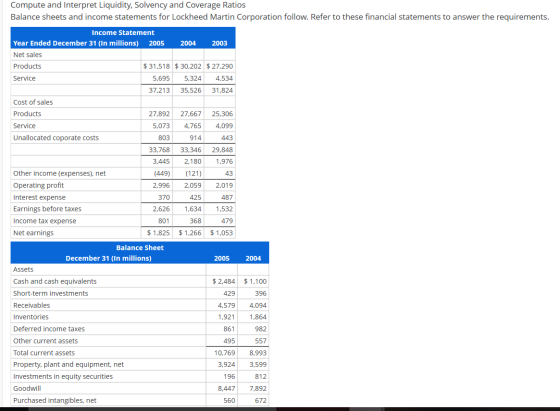Click the 'Cost of sales' row label
The image size is (560, 411).
point(33,102)
